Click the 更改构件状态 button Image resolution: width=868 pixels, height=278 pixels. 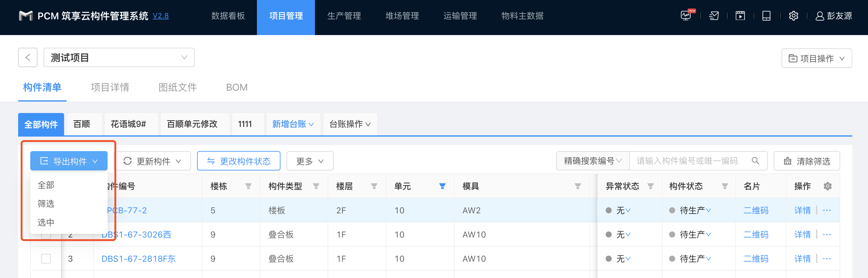click(x=238, y=161)
